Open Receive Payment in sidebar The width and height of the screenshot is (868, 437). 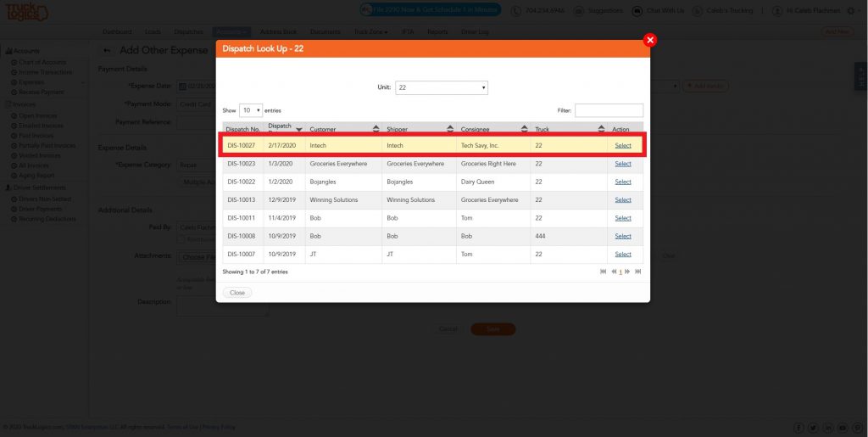click(x=42, y=92)
